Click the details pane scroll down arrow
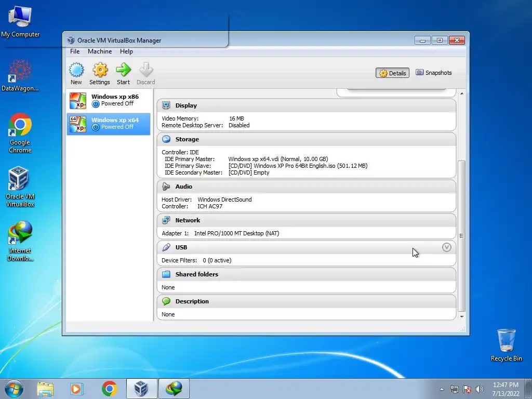Viewport: 532px width, 399px height. point(462,316)
